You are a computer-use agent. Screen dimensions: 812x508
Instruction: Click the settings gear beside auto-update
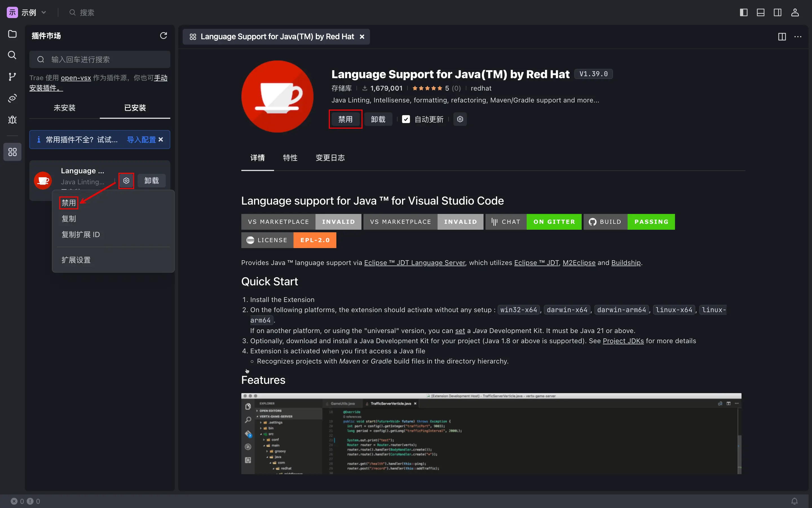click(460, 119)
